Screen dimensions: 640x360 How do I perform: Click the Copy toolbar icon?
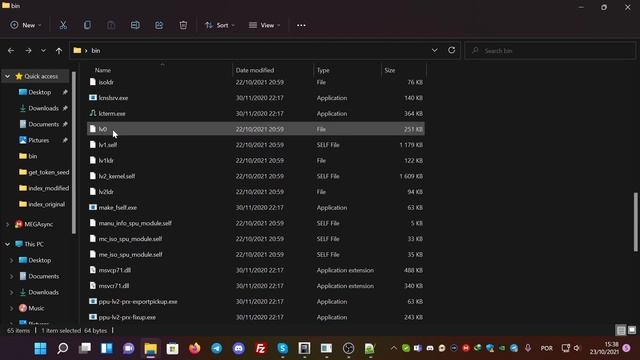(87, 25)
